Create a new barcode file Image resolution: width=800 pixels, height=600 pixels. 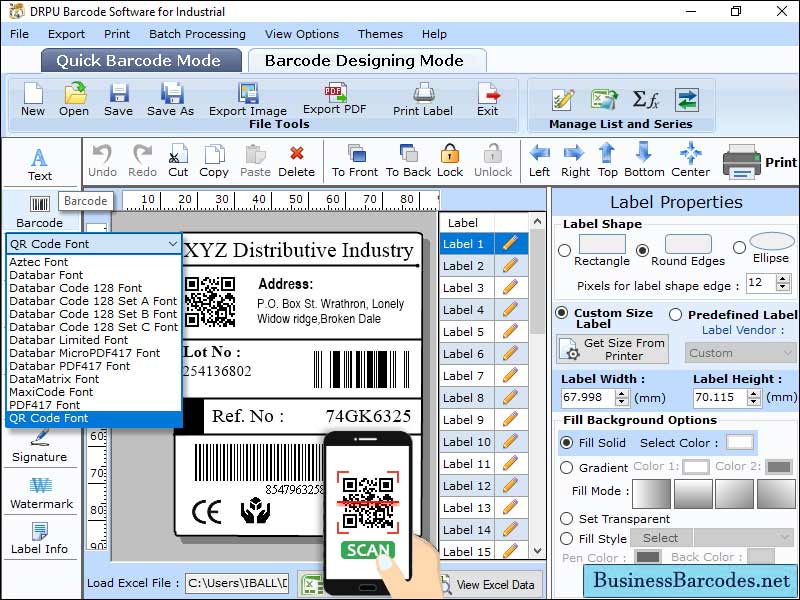click(x=31, y=100)
